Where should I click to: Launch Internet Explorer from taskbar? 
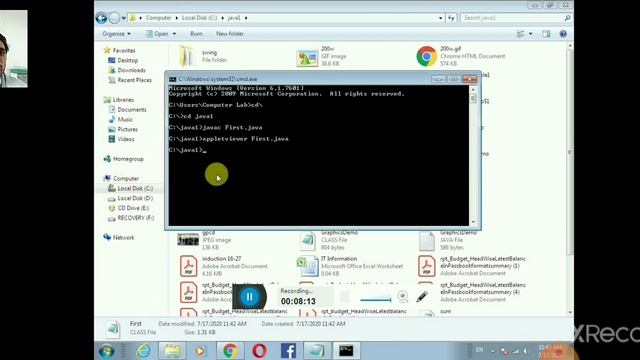(143, 351)
